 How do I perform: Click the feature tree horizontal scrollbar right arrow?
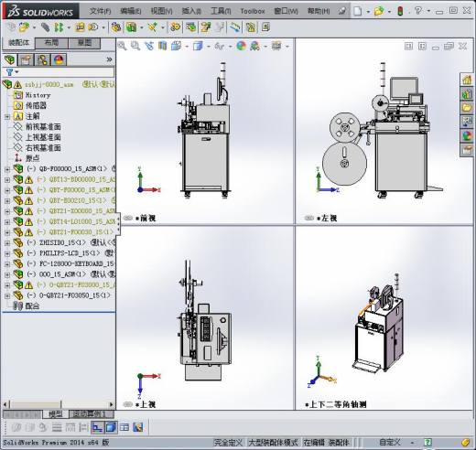[111, 405]
